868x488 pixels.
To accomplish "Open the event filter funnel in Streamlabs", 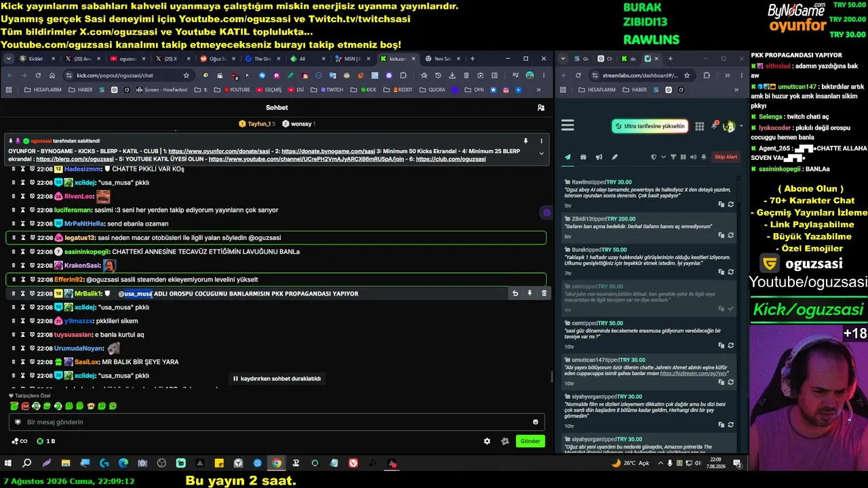I will tap(673, 157).
